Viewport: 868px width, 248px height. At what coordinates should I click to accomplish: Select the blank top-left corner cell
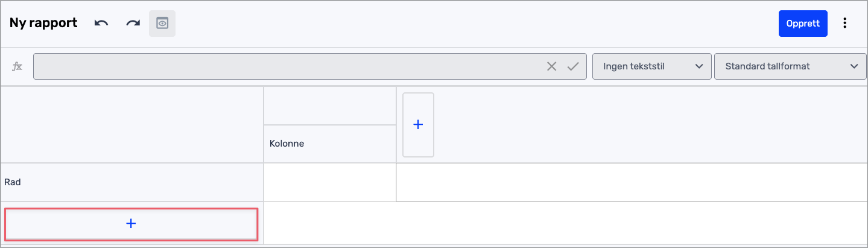click(x=132, y=125)
